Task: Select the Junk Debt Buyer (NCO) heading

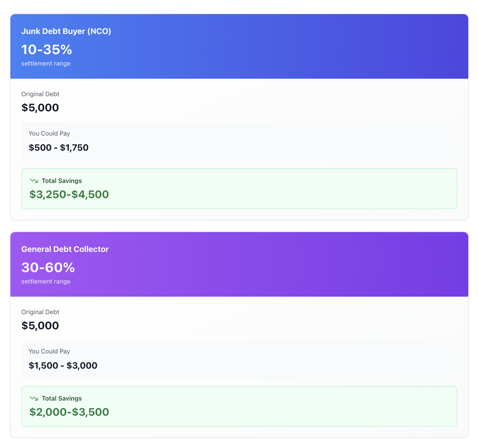Action: (x=66, y=31)
